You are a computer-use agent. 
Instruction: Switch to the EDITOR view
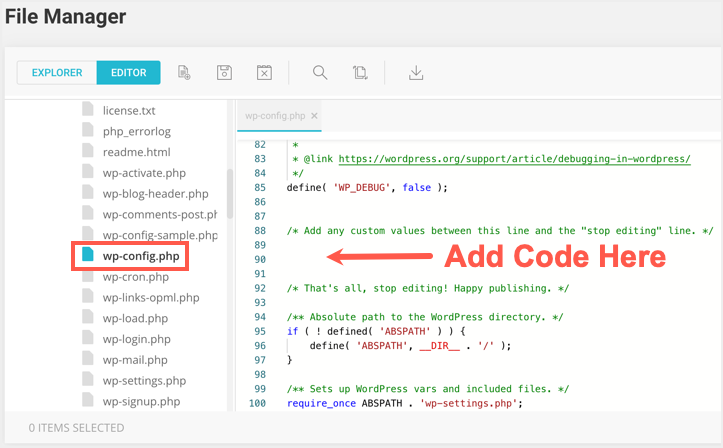[x=129, y=73]
